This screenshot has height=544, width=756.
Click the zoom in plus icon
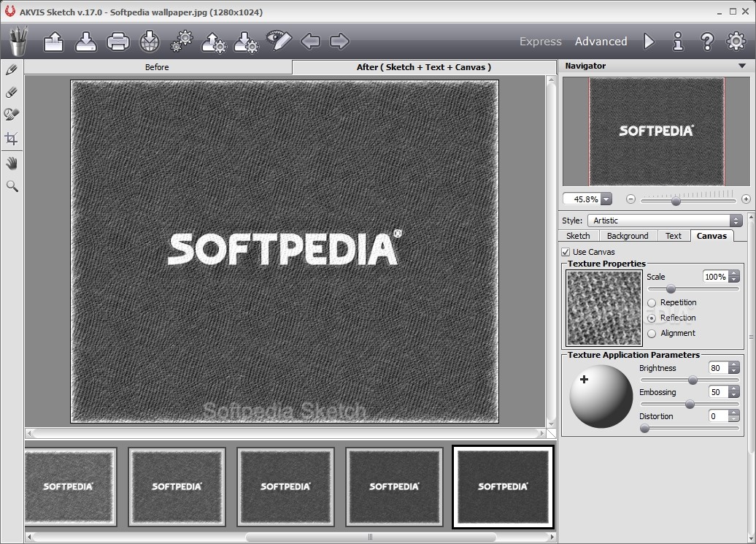tap(746, 199)
